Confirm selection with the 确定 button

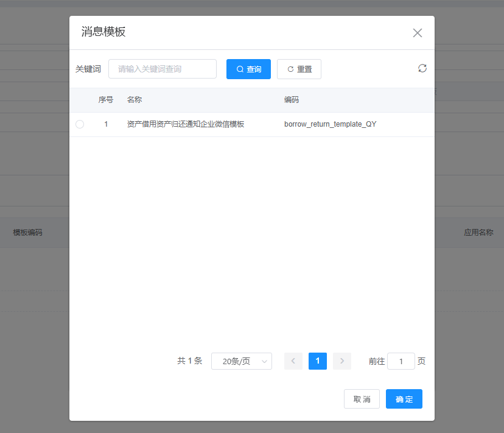click(404, 399)
